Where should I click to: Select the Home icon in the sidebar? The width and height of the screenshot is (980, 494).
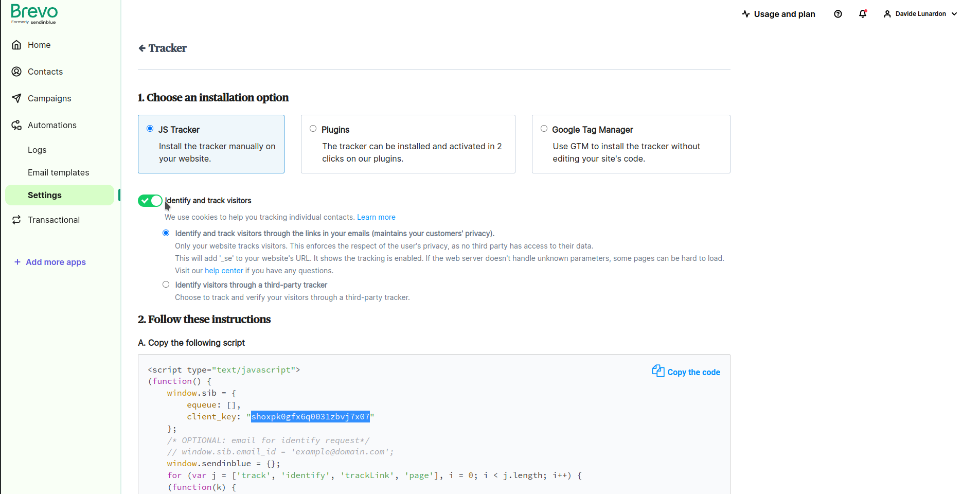click(x=16, y=45)
